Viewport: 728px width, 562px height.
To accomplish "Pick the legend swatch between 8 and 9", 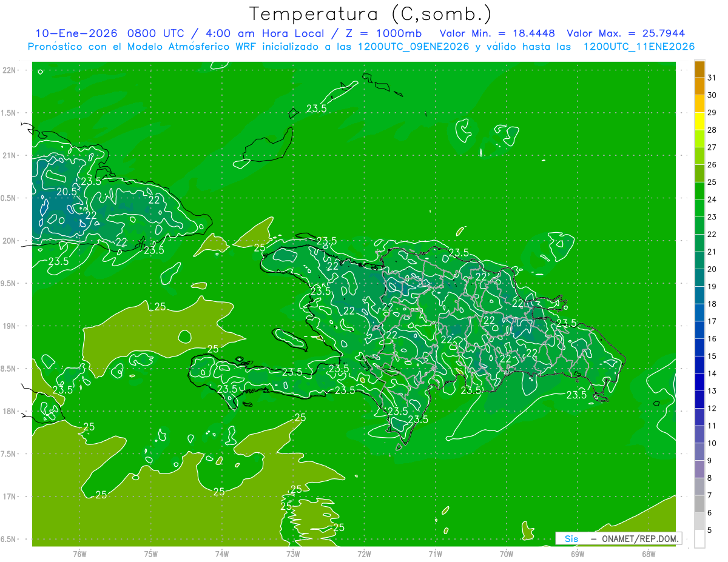I will coord(699,469).
